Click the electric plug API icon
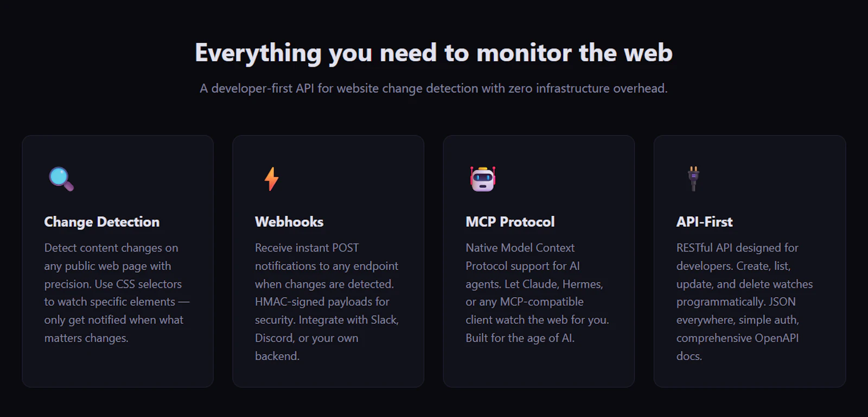868x417 pixels. (x=693, y=179)
